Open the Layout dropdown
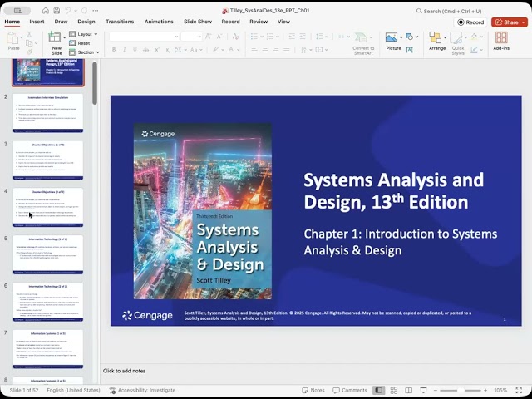The width and height of the screenshot is (532, 399). (x=83, y=34)
